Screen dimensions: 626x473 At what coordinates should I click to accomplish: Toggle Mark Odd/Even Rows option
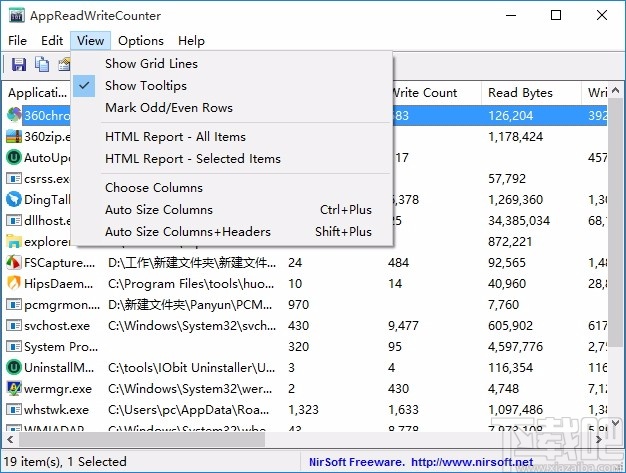click(232, 107)
